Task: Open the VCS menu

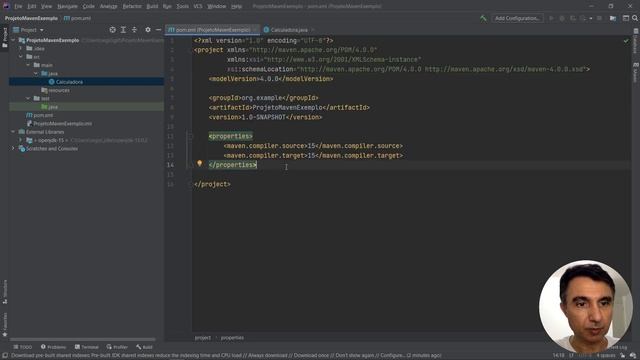Action: point(198,7)
